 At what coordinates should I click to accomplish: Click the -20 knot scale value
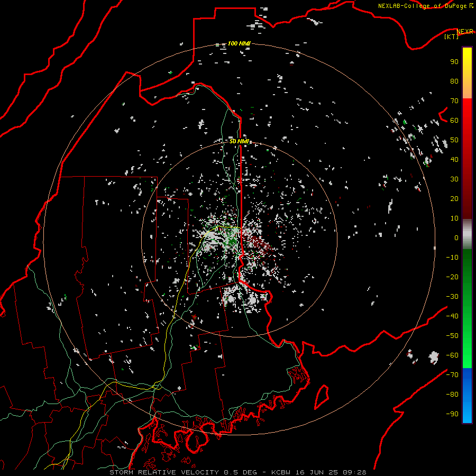(452, 277)
